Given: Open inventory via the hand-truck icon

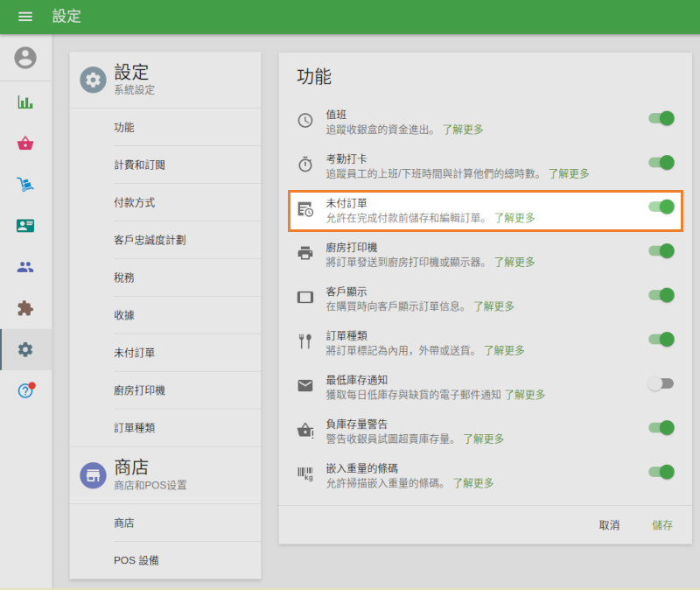Looking at the screenshot, I should coord(26,185).
